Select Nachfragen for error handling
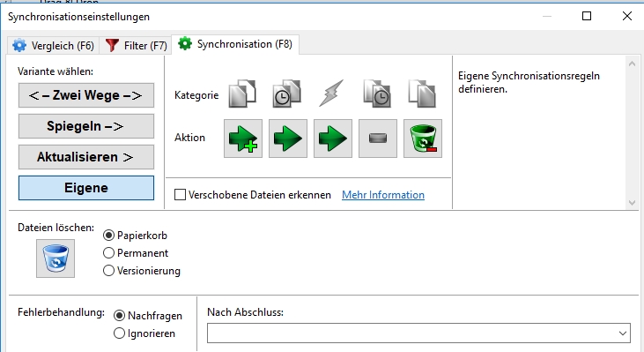This screenshot has height=352, width=644. 119,316
